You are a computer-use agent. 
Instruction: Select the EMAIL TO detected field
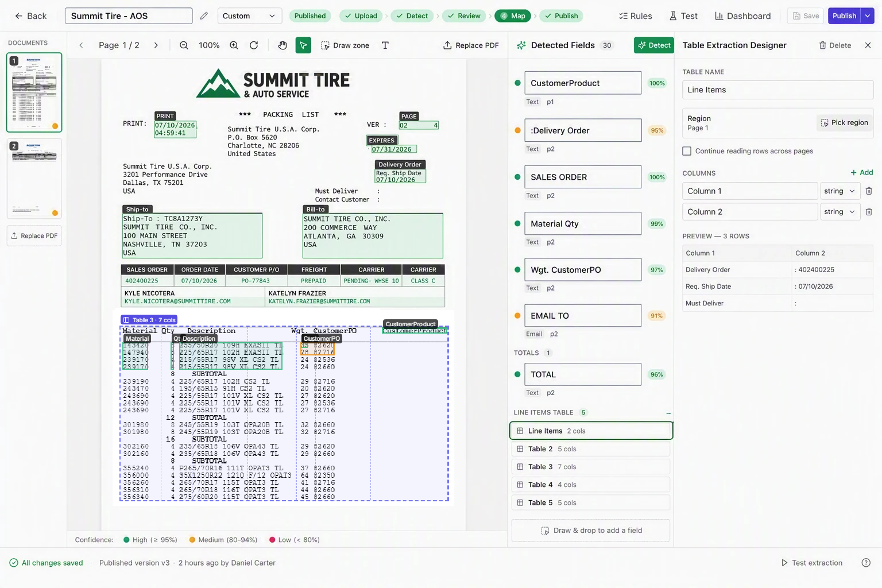[x=583, y=315]
